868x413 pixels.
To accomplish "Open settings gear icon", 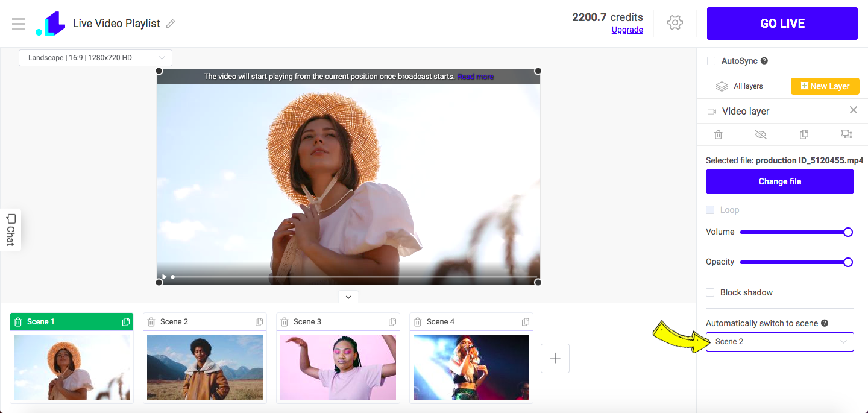I will click(675, 23).
